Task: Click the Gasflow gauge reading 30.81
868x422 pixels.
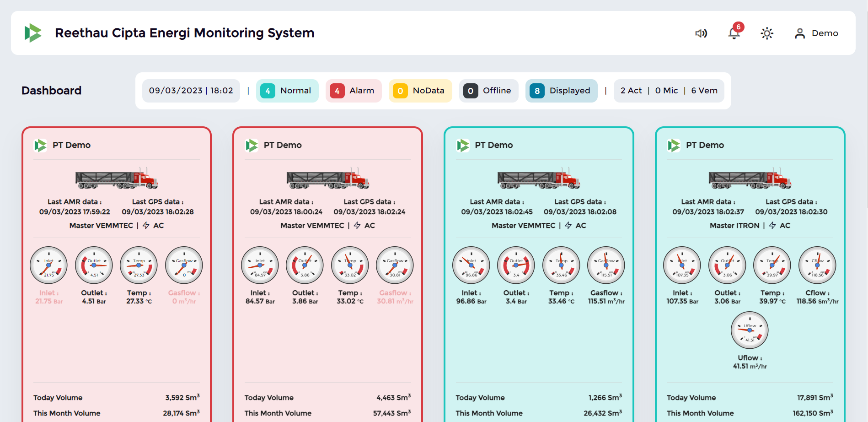Action: point(395,265)
